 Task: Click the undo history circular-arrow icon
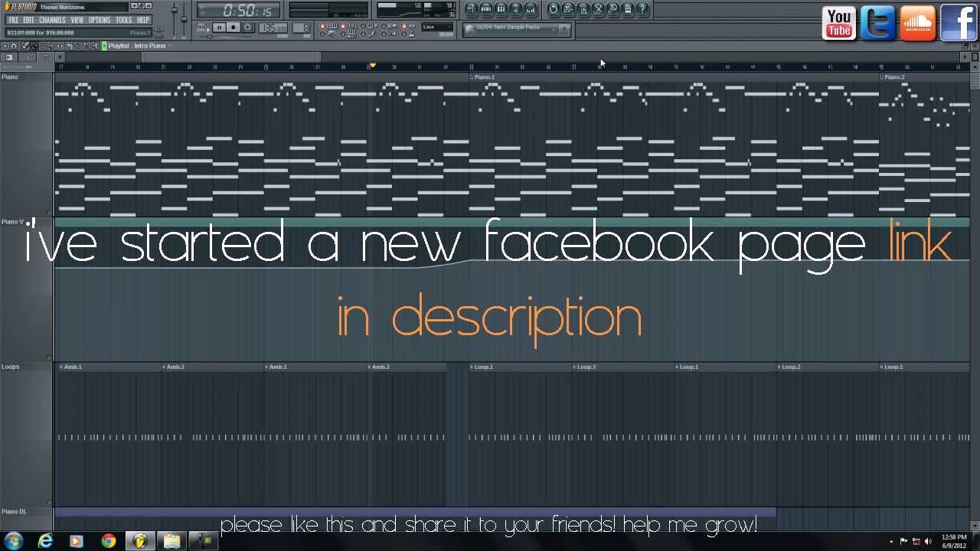[554, 9]
